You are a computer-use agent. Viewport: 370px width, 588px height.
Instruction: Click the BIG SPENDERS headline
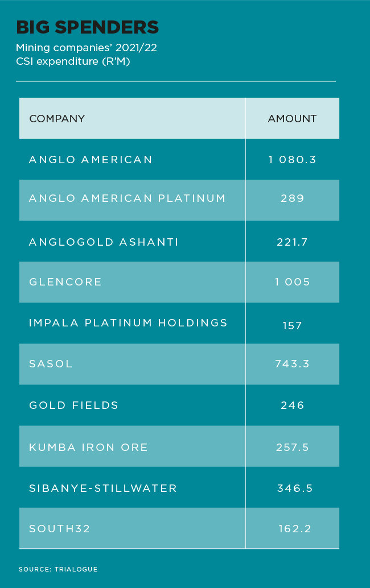88,27
